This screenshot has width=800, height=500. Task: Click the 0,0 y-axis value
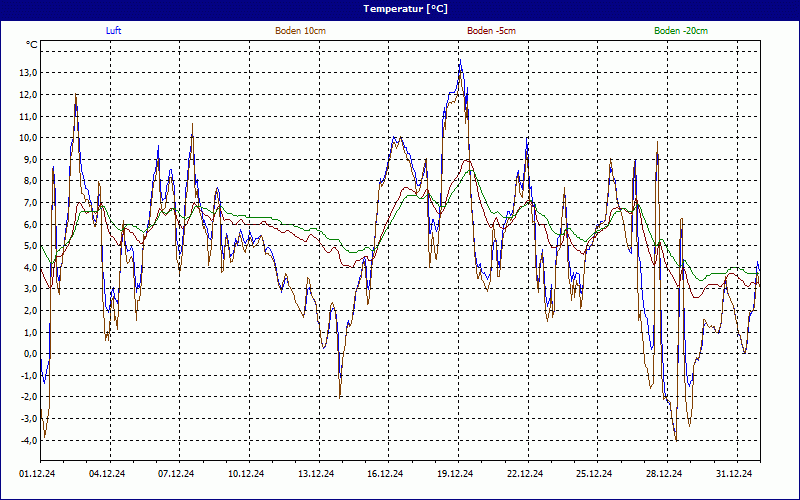tap(30, 354)
